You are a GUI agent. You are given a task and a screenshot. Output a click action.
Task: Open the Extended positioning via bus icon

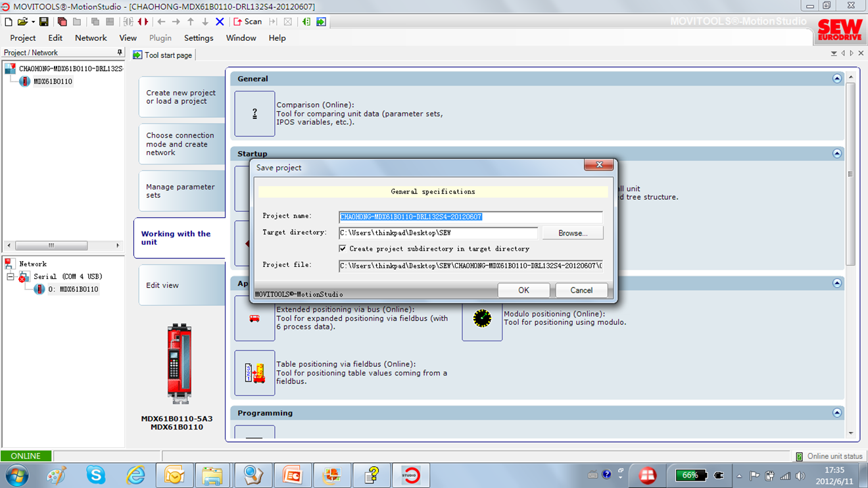pos(254,318)
